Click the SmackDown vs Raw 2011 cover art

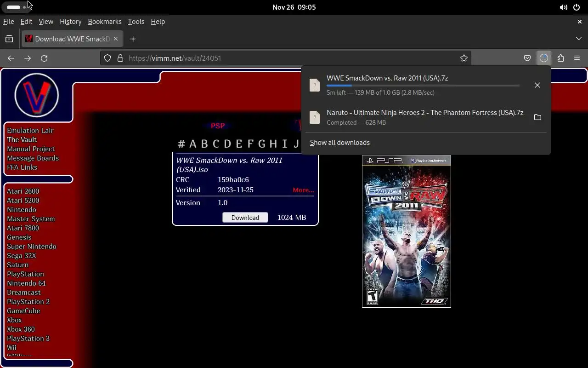[407, 231]
